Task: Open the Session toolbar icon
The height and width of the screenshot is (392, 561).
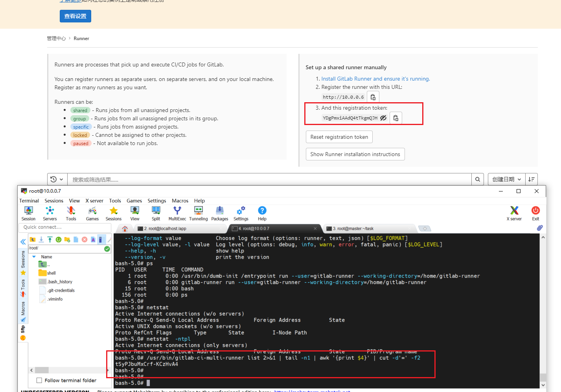Action: point(28,213)
